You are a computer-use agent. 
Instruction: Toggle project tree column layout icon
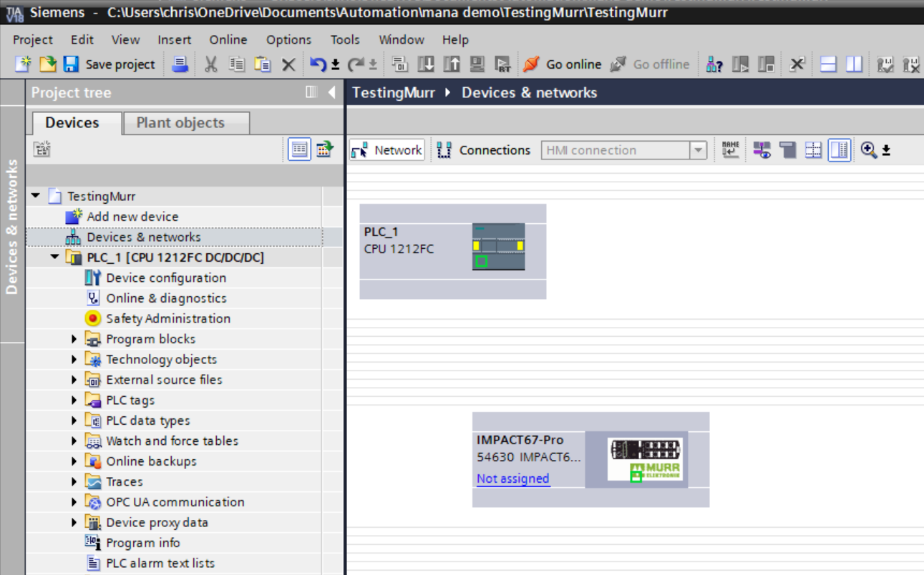click(311, 92)
